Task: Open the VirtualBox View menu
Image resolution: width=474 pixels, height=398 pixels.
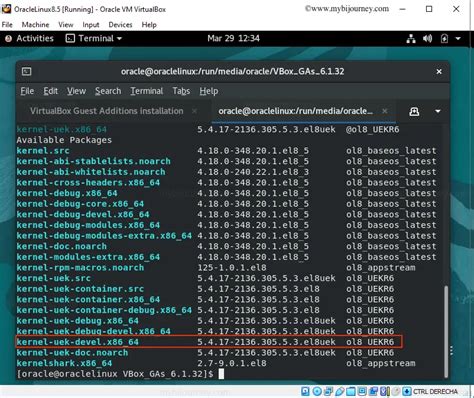Action: coord(66,25)
